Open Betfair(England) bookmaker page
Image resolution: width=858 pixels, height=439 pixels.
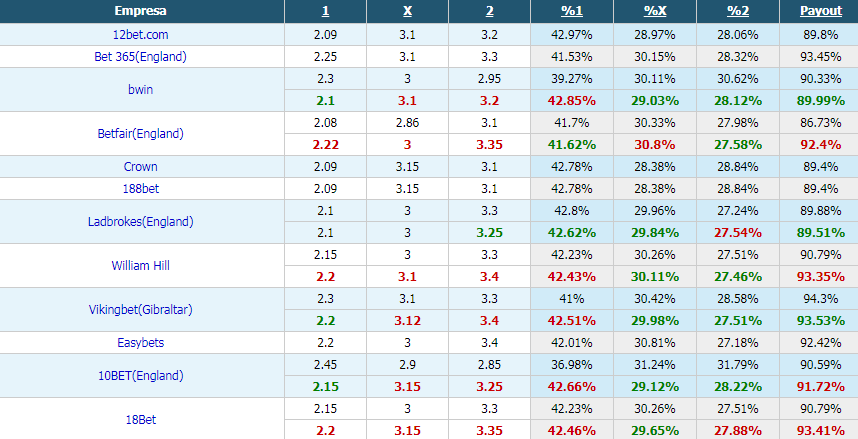(x=141, y=134)
